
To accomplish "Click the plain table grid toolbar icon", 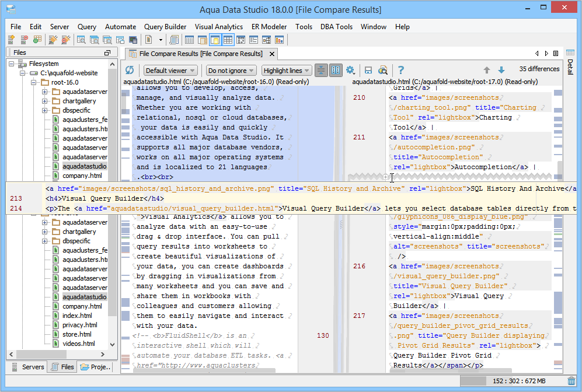I will 189,39.
